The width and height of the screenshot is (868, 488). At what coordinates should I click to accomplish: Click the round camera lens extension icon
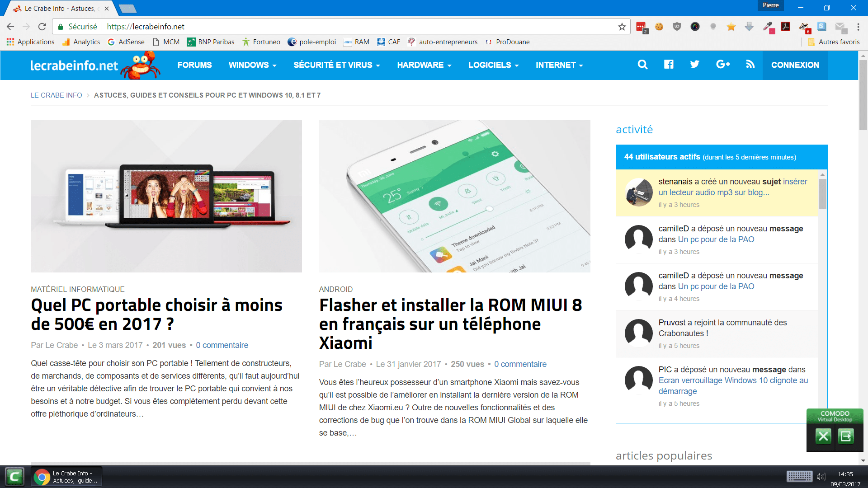tap(695, 27)
